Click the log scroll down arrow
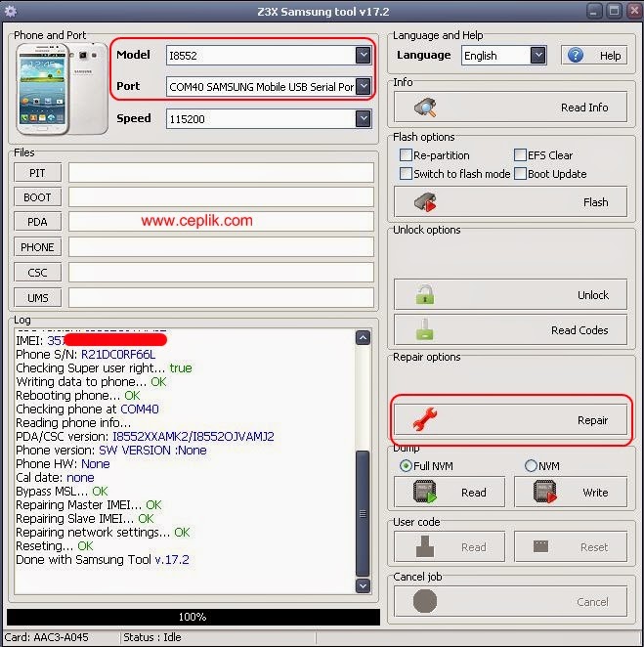 363,585
